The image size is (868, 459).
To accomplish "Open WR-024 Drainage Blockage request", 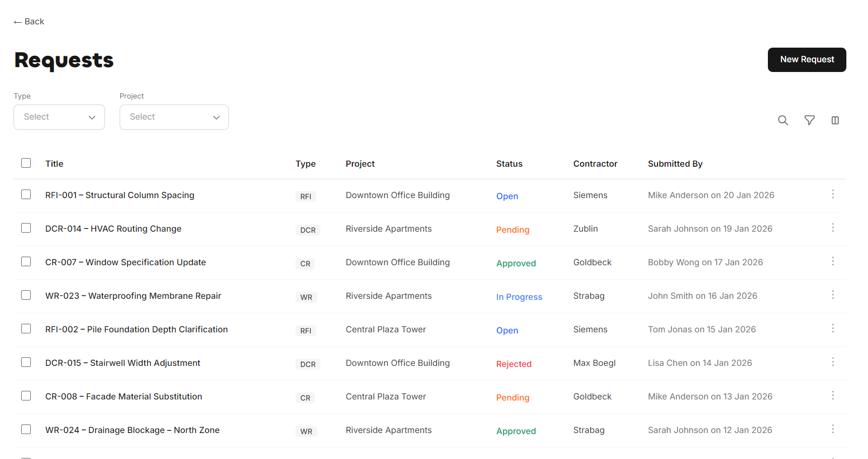I will point(132,430).
